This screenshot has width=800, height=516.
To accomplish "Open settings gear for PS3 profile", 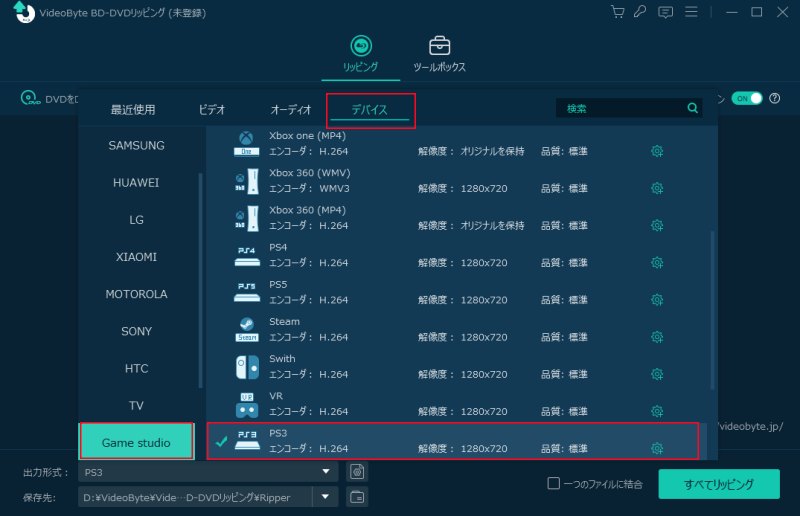I will pyautogui.click(x=657, y=449).
